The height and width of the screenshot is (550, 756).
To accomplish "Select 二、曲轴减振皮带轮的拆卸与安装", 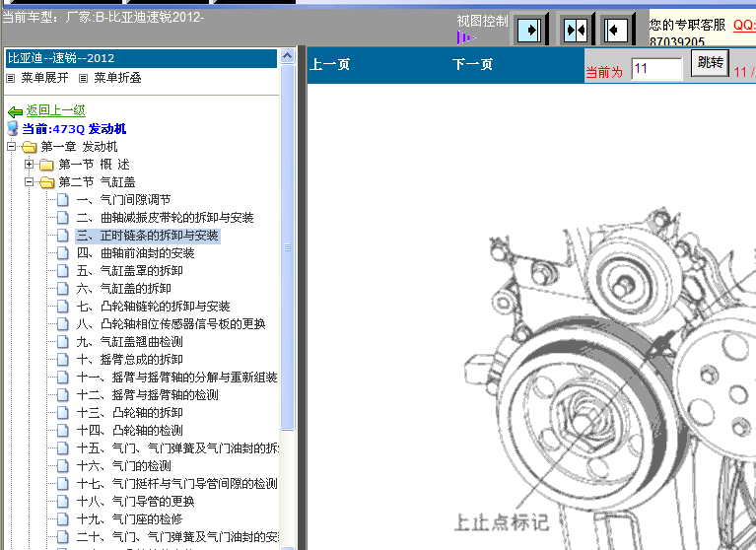I will (165, 218).
